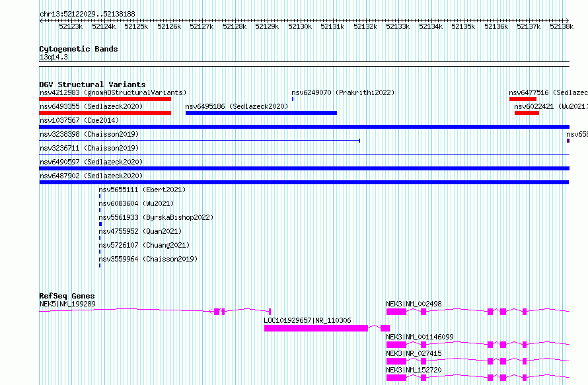Click the nsv4755952 (Quan2021) label
The image size is (588, 385).
(140, 231)
